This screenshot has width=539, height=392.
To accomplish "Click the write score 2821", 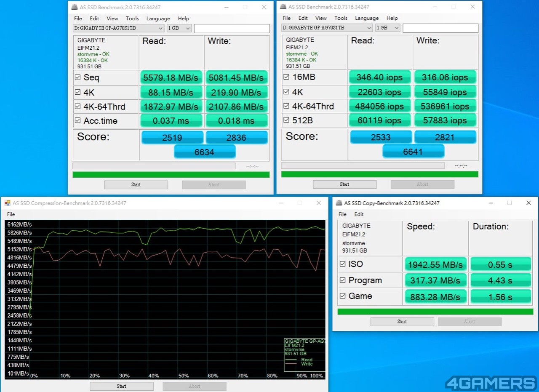I will pos(446,137).
